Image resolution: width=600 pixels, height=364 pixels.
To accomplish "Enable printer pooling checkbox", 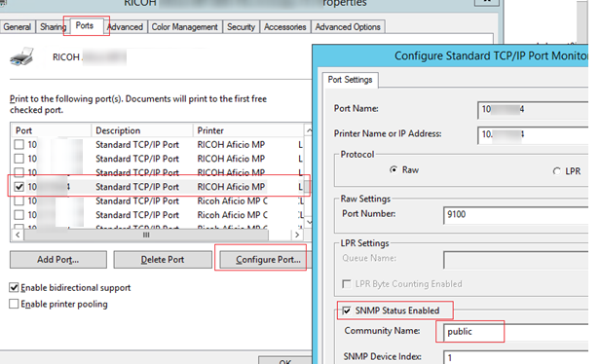I will [x=14, y=304].
